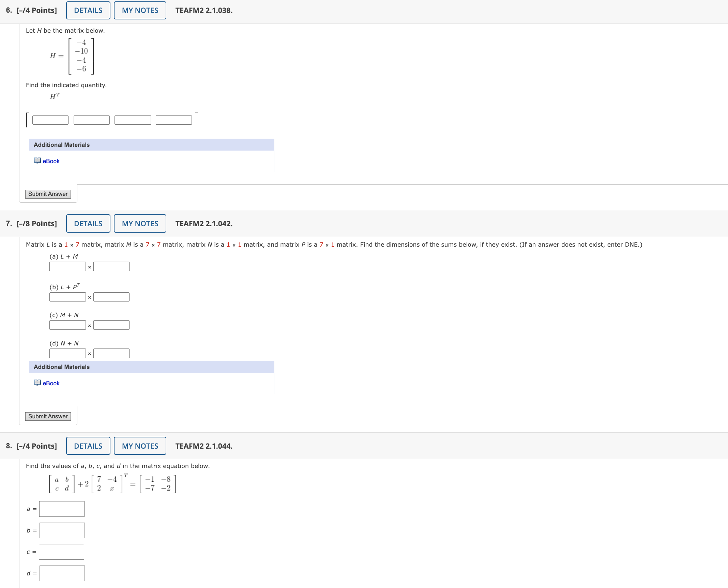The height and width of the screenshot is (588, 728).
Task: Click the first entry box of H transpose
Action: click(50, 120)
